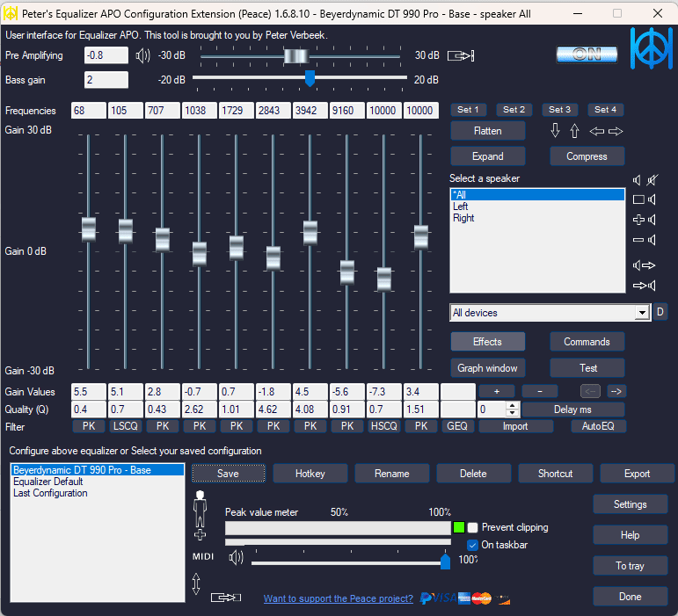Toggle the PK filter for the 3942 Hz band
This screenshot has width=678, height=616.
click(310, 426)
